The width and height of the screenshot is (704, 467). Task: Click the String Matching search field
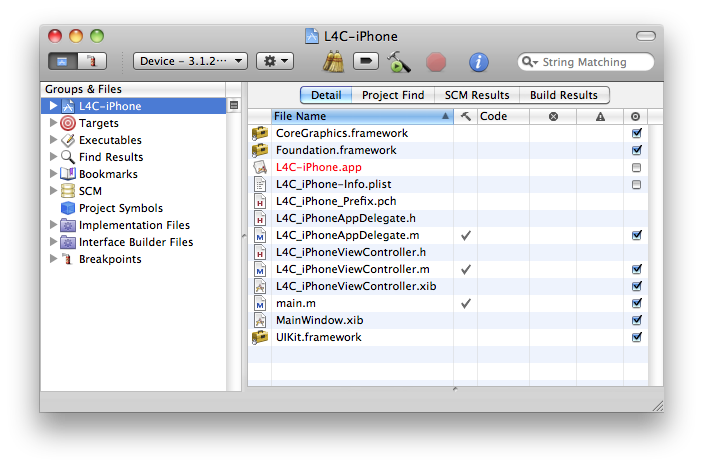click(x=585, y=62)
